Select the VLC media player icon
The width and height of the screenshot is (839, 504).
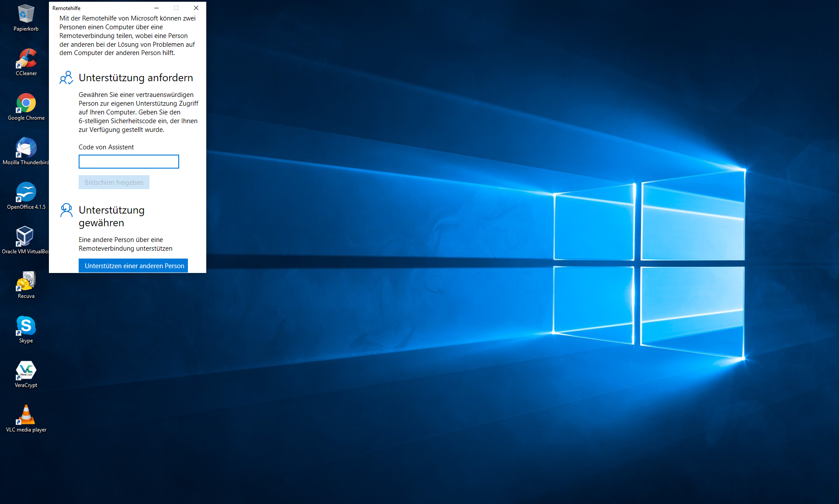[26, 416]
